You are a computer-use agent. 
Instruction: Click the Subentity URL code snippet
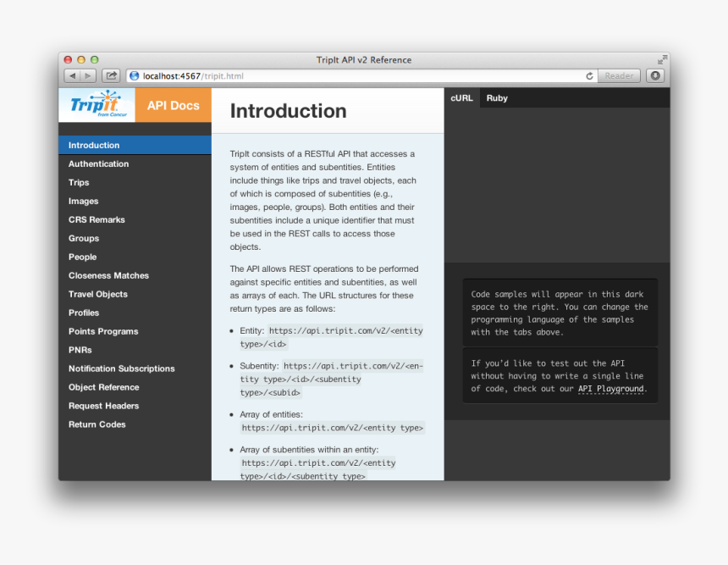pos(332,379)
